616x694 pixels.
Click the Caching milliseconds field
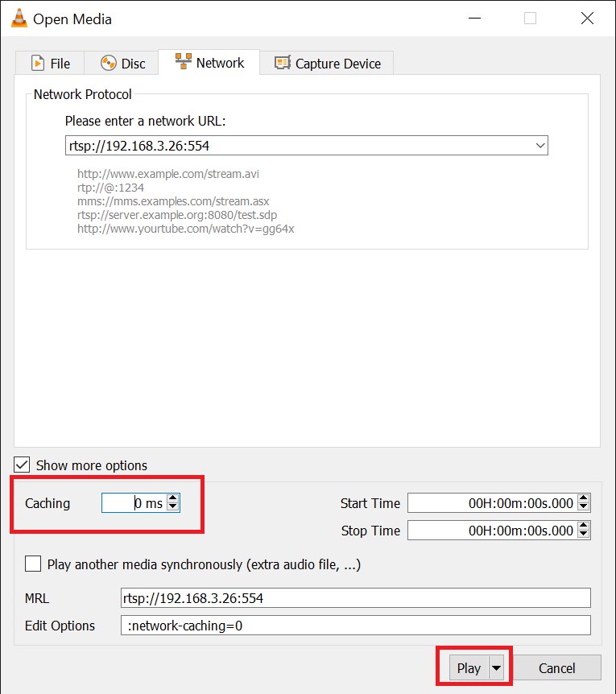[133, 503]
